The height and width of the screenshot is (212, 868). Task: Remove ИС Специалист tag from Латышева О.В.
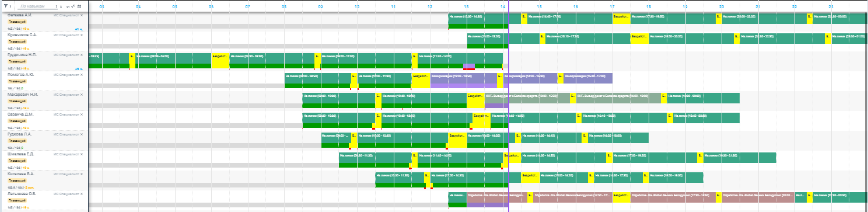(x=82, y=193)
